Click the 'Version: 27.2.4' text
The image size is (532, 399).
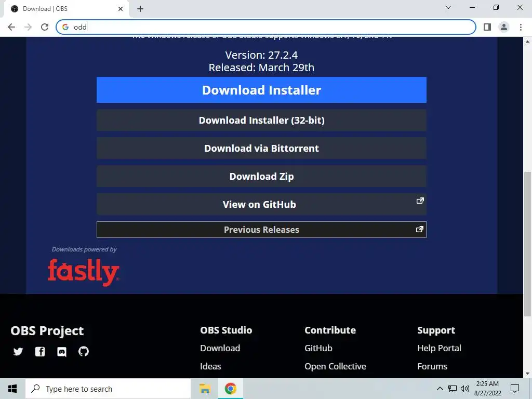pyautogui.click(x=262, y=55)
